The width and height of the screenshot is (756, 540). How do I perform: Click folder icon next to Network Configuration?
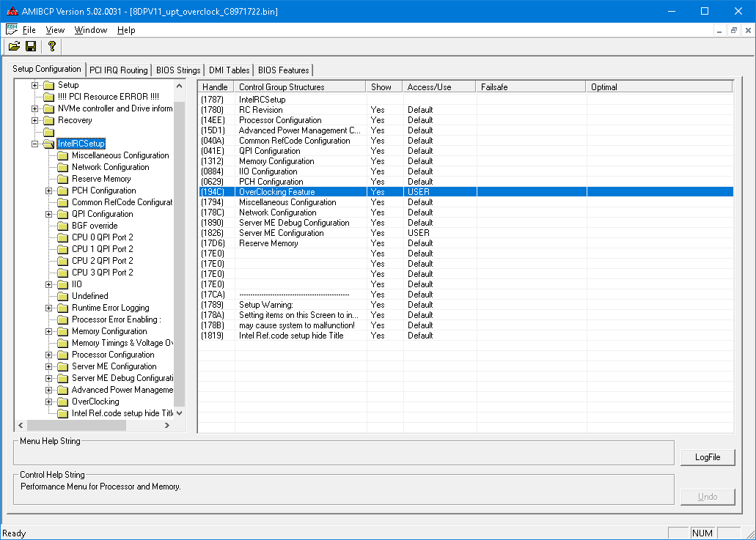(62, 167)
